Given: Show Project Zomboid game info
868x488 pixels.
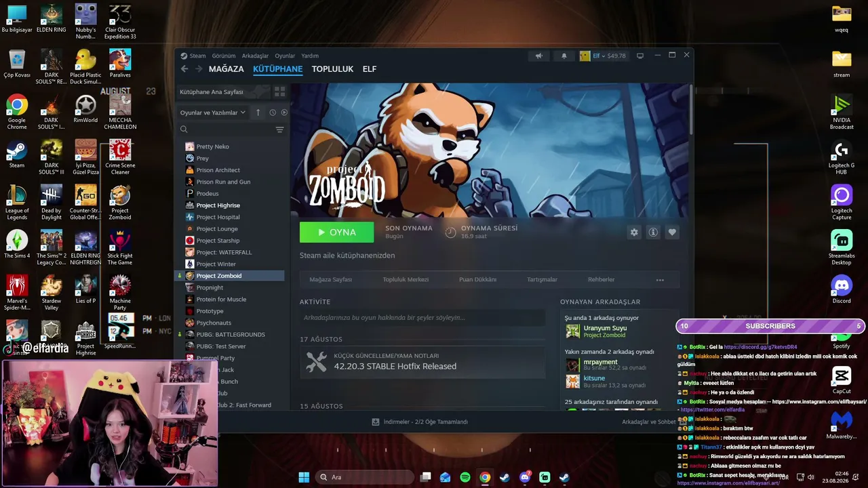Looking at the screenshot, I should click(x=653, y=232).
